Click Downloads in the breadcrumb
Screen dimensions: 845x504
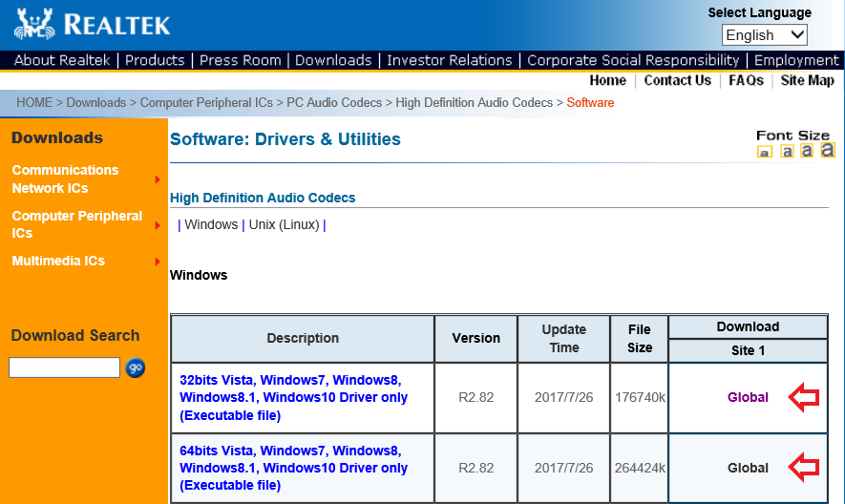coord(95,102)
